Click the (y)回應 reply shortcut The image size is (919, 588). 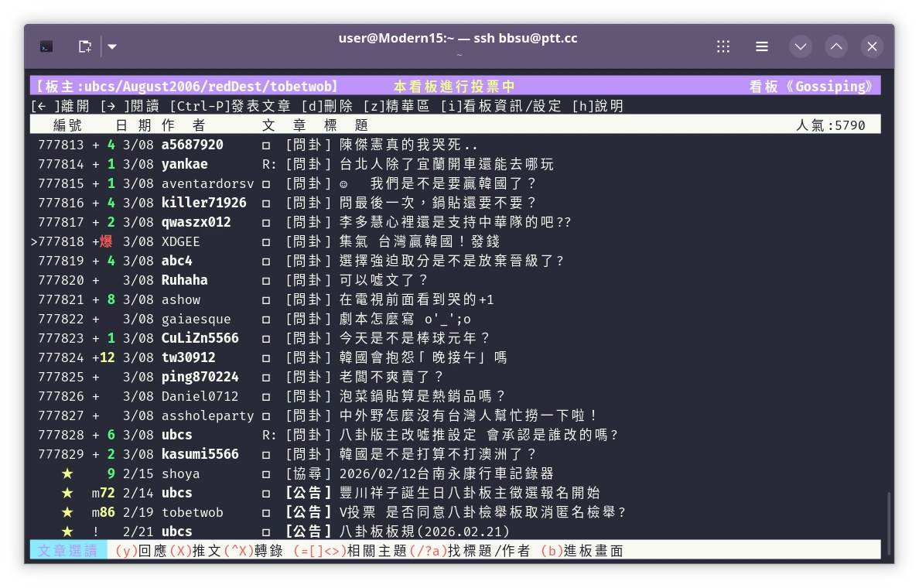[141, 551]
